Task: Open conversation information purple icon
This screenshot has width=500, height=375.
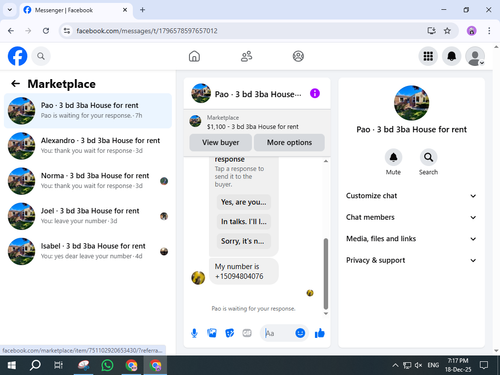Action: pyautogui.click(x=315, y=93)
